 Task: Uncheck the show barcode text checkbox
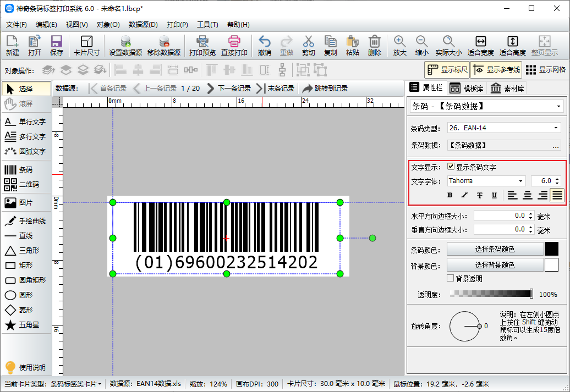pos(451,167)
